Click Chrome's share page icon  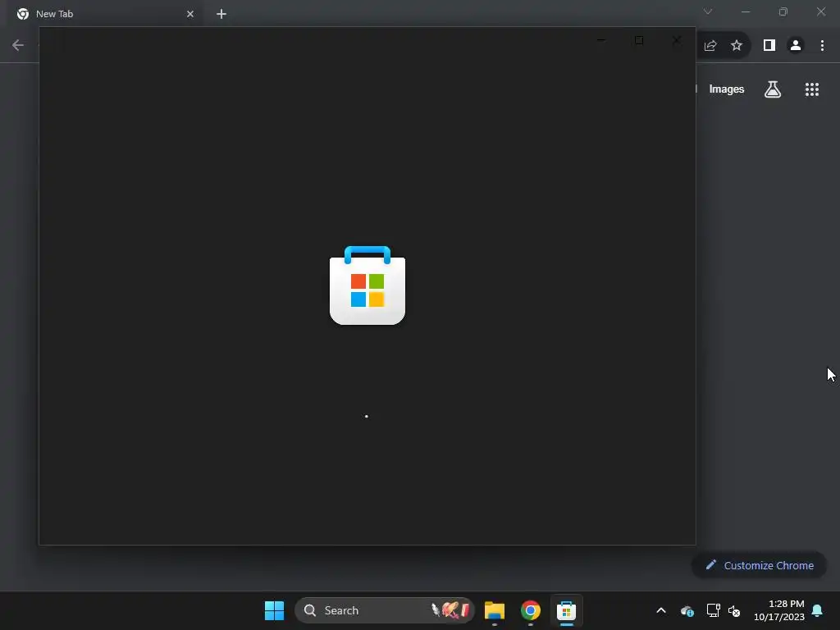tap(710, 46)
